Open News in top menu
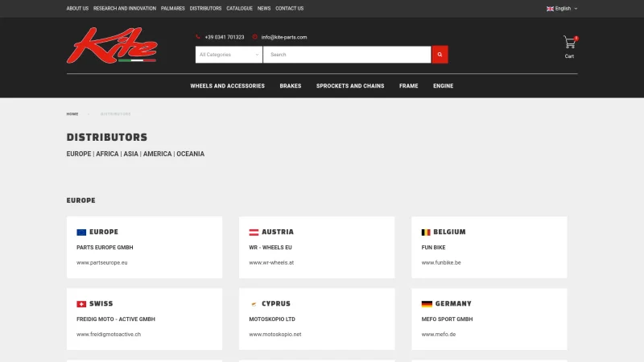This screenshot has height=362, width=644. click(x=264, y=8)
